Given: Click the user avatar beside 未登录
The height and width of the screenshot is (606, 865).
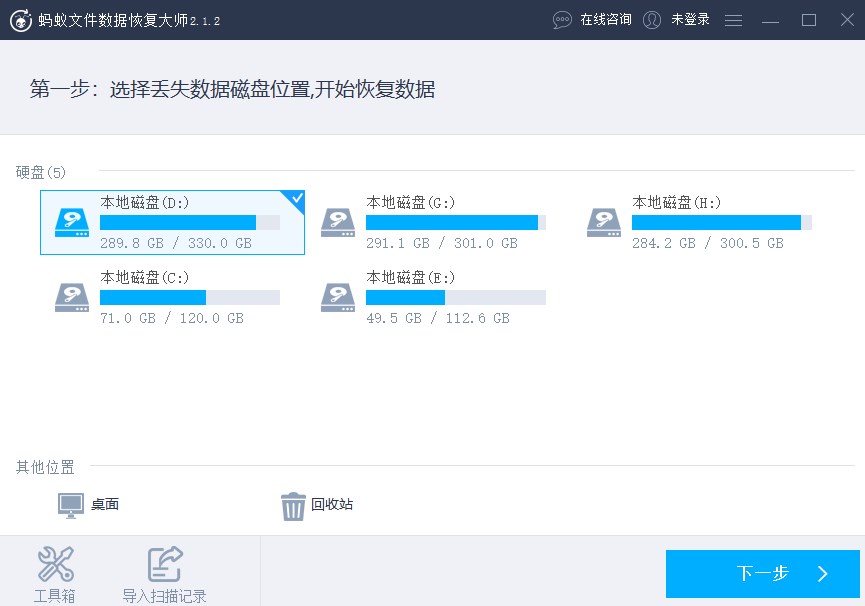Looking at the screenshot, I should point(651,19).
